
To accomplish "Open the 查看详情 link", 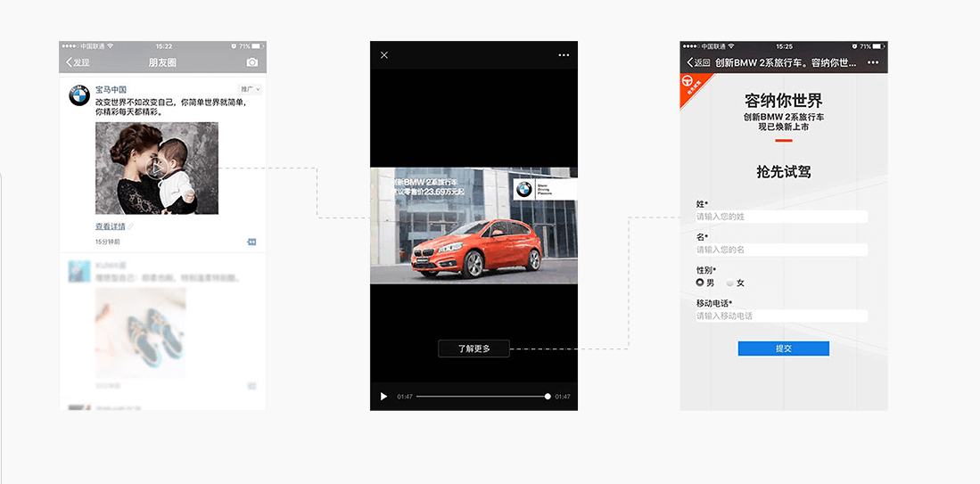I will click(x=110, y=226).
